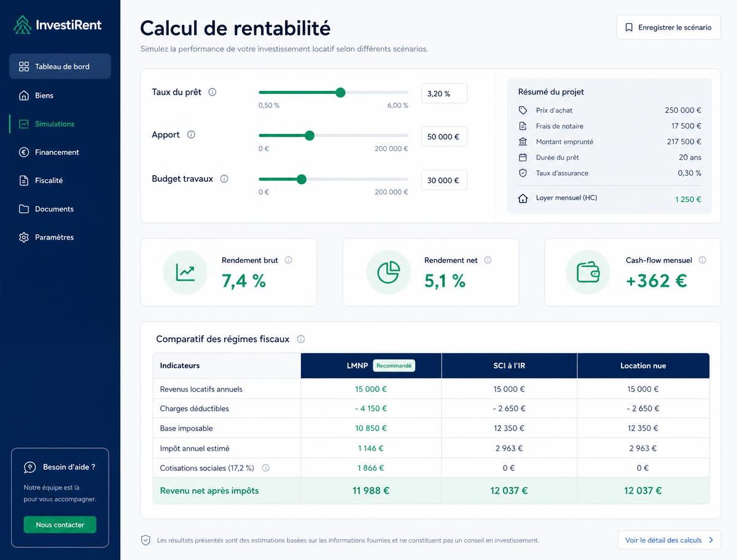Click the info icon beside Rendement net
The image size is (737, 560).
coord(488,260)
